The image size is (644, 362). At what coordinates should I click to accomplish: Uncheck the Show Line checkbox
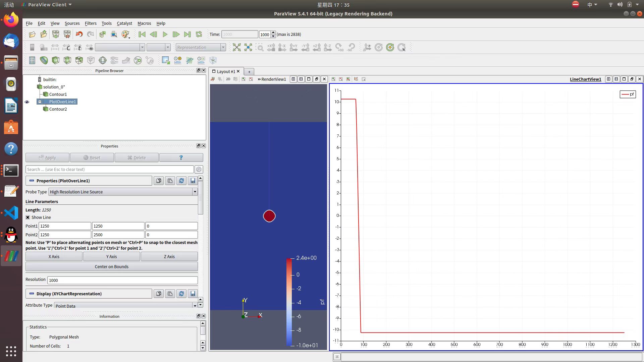click(x=28, y=217)
